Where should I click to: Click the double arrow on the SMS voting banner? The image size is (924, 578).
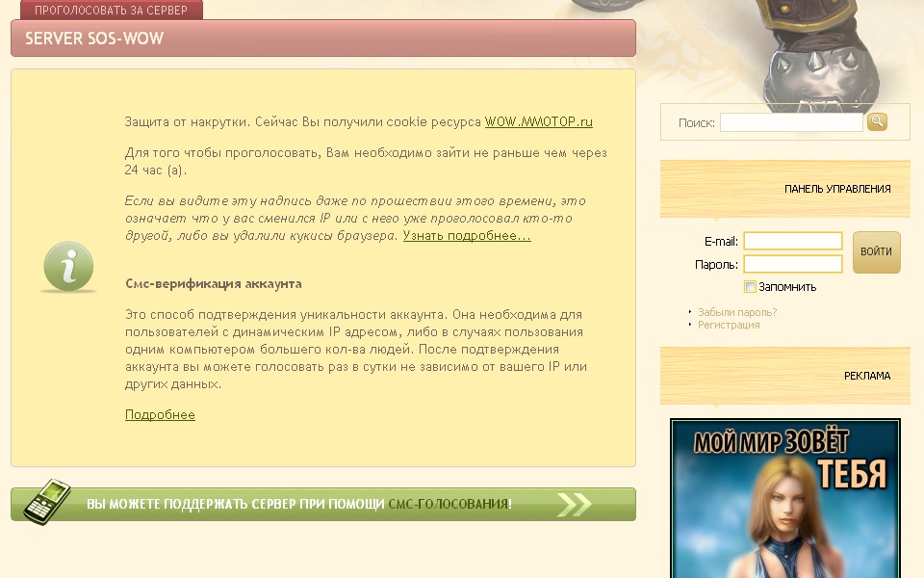[574, 504]
